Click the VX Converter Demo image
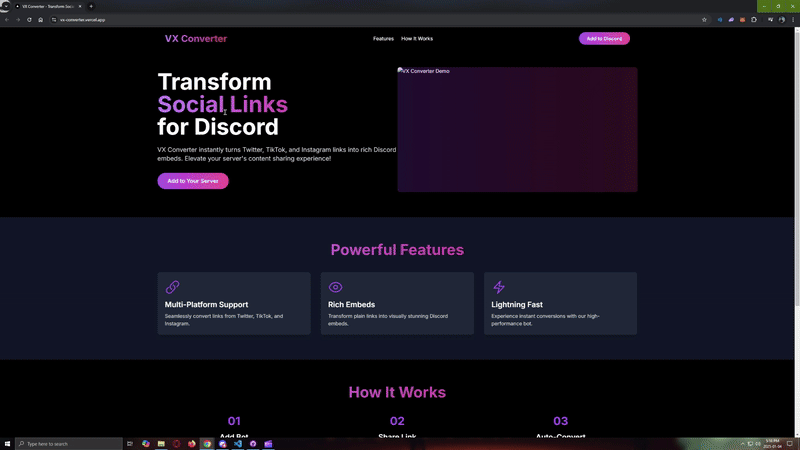800x450 pixels. click(517, 130)
